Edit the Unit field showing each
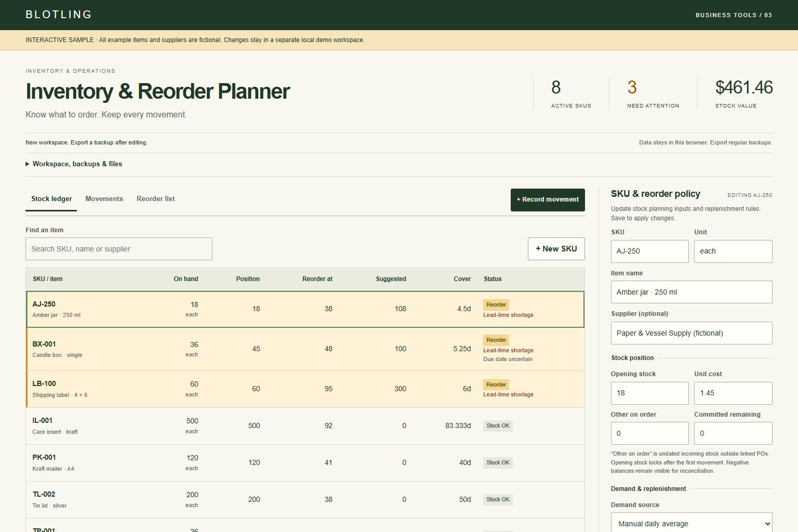This screenshot has height=532, width=798. click(733, 251)
